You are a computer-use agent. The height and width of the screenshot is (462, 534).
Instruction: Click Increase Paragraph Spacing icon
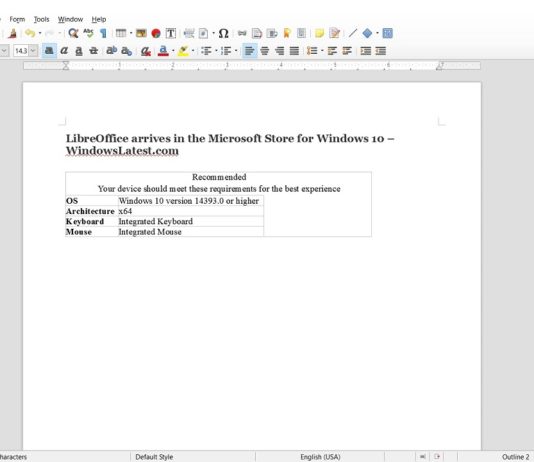(x=332, y=51)
